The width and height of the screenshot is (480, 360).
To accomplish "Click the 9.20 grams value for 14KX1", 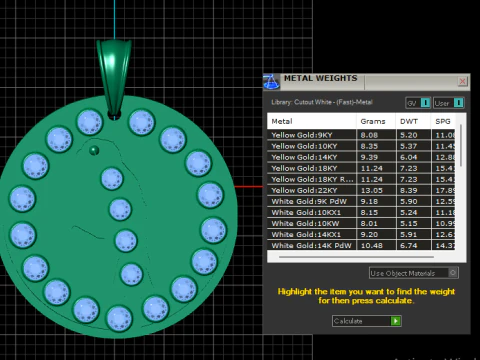I will [x=369, y=234].
